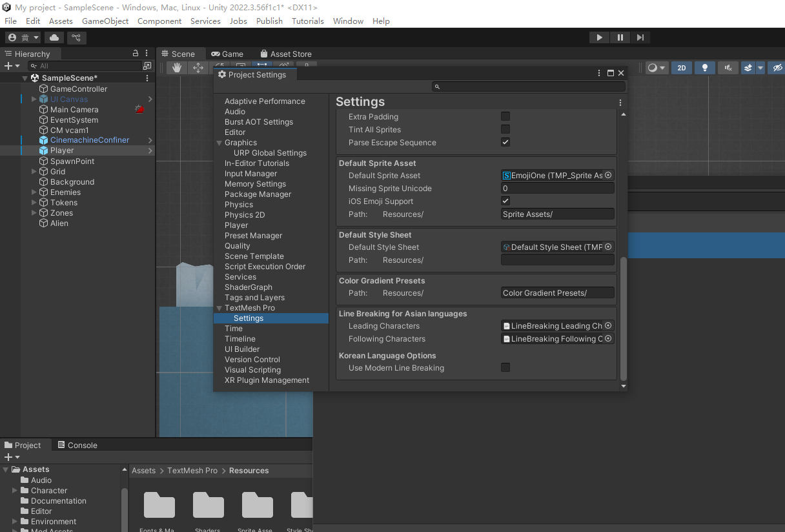Collapse SampleScene in Hierarchy

click(x=25, y=78)
